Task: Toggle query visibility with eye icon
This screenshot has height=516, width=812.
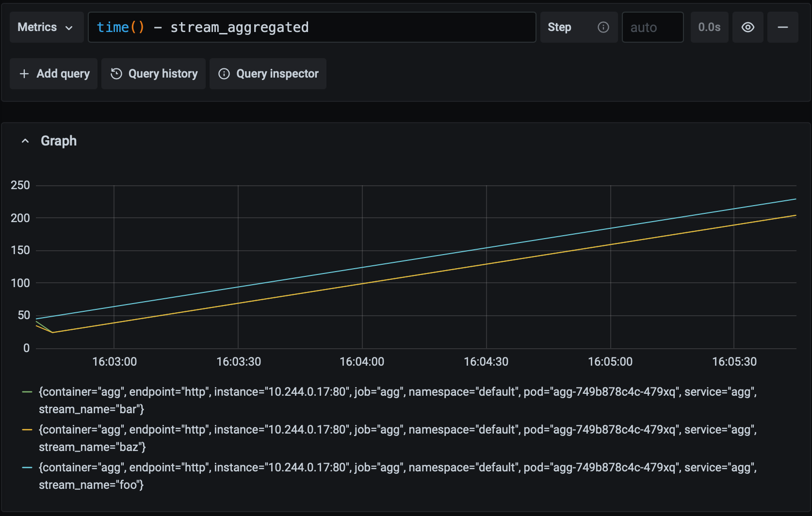Action: pos(747,27)
